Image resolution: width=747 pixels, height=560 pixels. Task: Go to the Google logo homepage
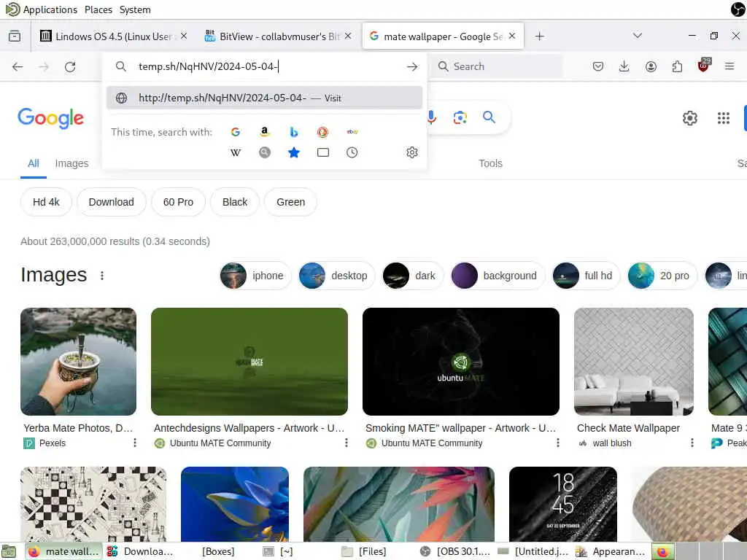(50, 118)
